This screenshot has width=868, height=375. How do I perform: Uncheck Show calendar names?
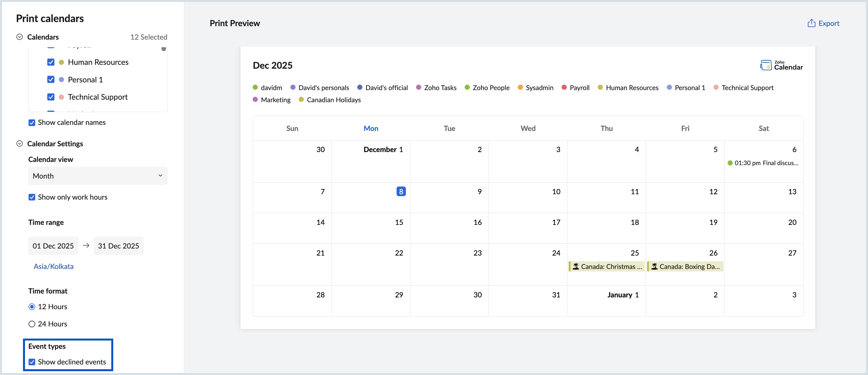pos(32,123)
